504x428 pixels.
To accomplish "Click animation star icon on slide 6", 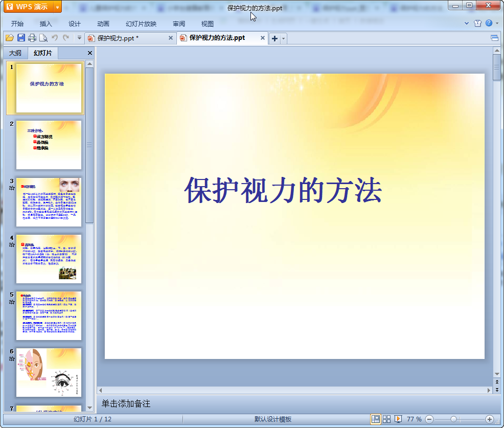I will tap(12, 359).
